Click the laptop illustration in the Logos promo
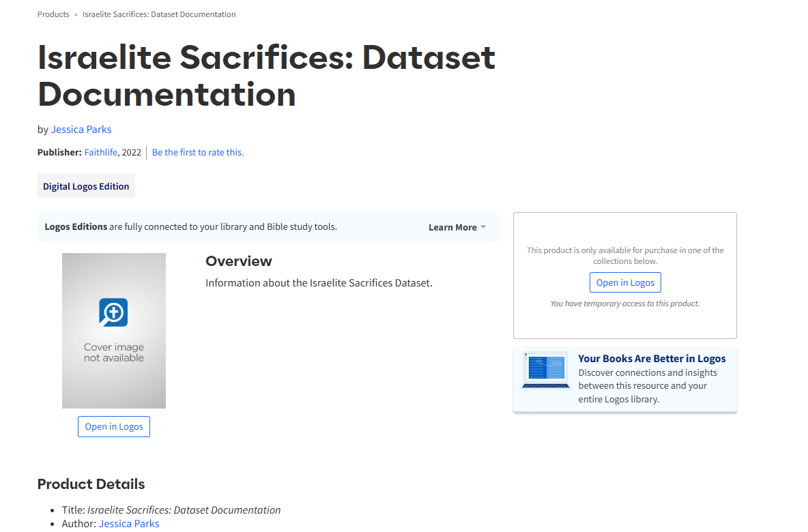Viewport: 808px width, 532px height. click(545, 370)
